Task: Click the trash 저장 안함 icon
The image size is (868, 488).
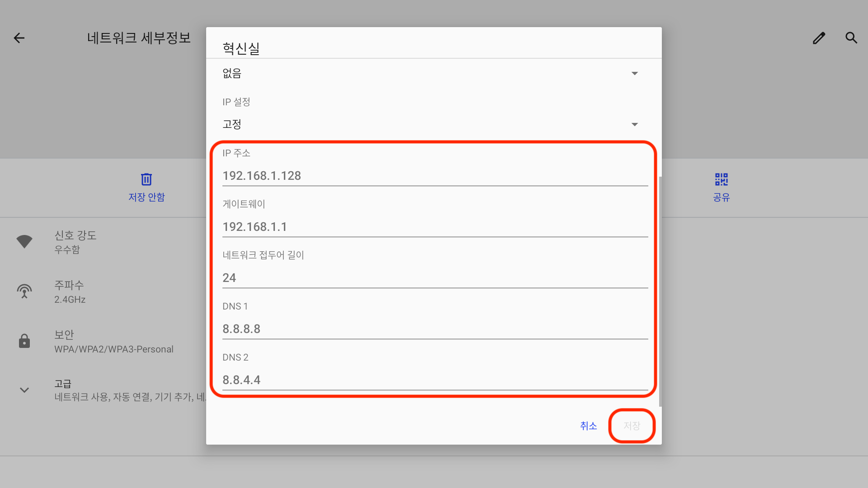Action: tap(146, 179)
